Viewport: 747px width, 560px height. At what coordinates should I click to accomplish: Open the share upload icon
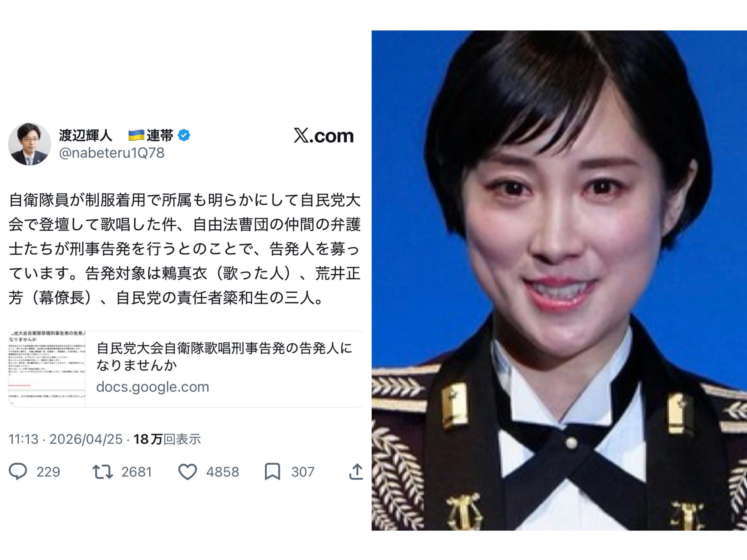(x=356, y=472)
